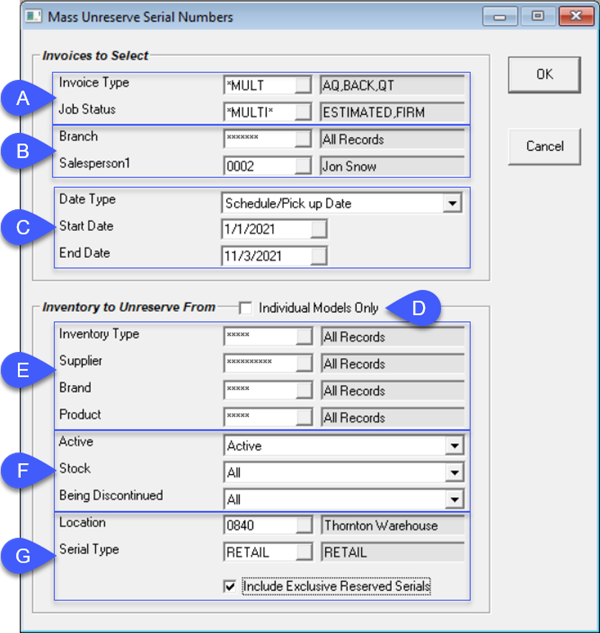Open lookup button beside Salesperson1 field
The height and width of the screenshot is (633, 600).
[302, 166]
